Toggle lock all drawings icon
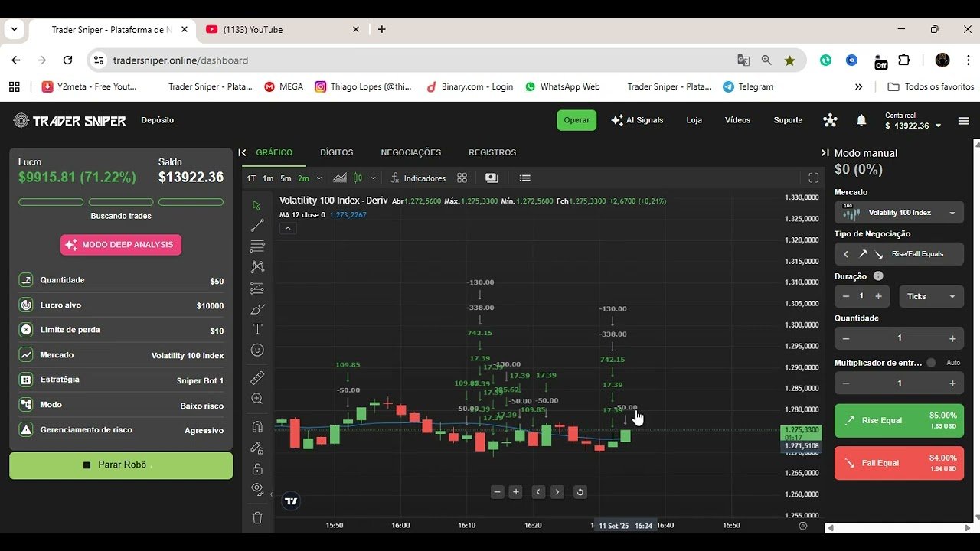980x551 pixels. pyautogui.click(x=257, y=468)
